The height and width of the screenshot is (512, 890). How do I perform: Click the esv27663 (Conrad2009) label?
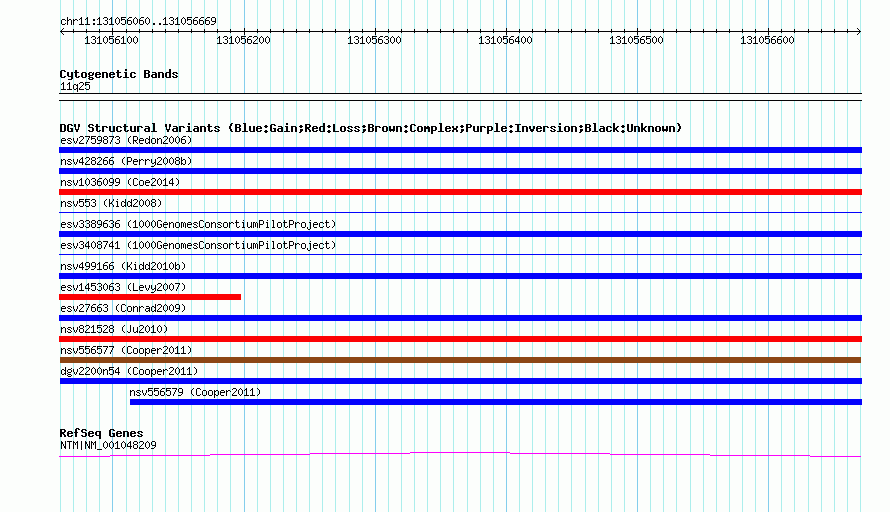(123, 308)
